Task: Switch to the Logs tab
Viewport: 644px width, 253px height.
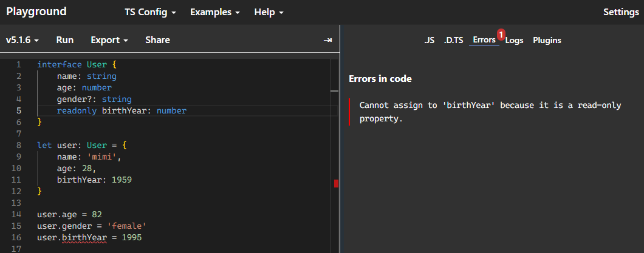Action: pos(514,40)
